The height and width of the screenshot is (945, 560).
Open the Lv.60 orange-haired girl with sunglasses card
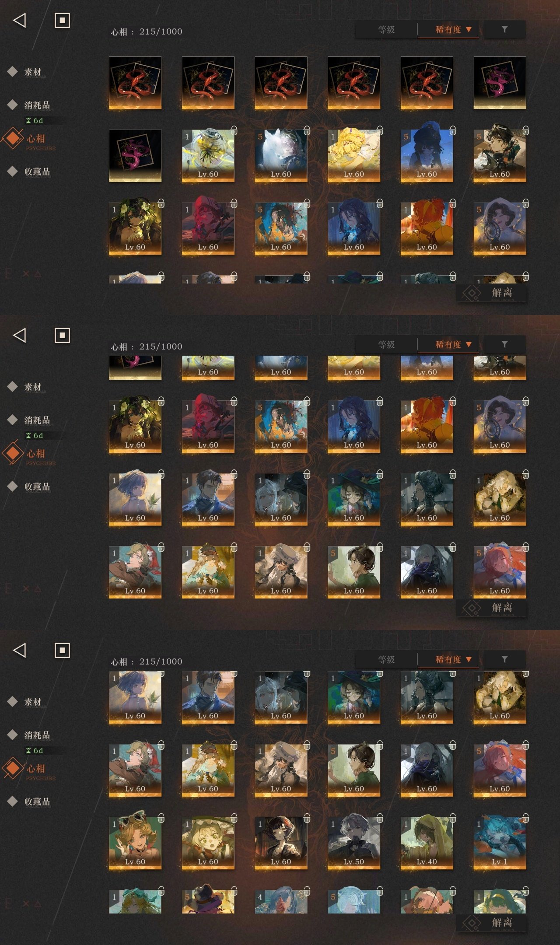tap(135, 843)
